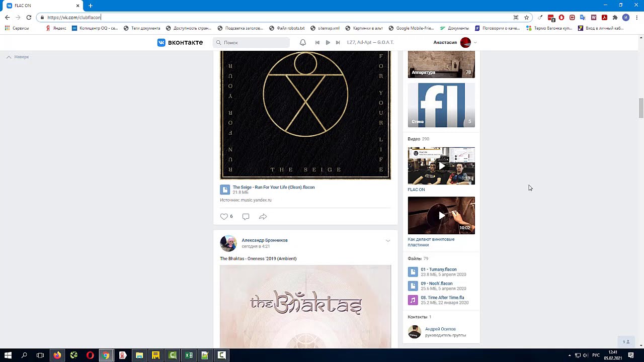Viewport: 644px width, 362px height.
Task: Open the 01 - Tumany.flacon file
Action: tap(439, 269)
